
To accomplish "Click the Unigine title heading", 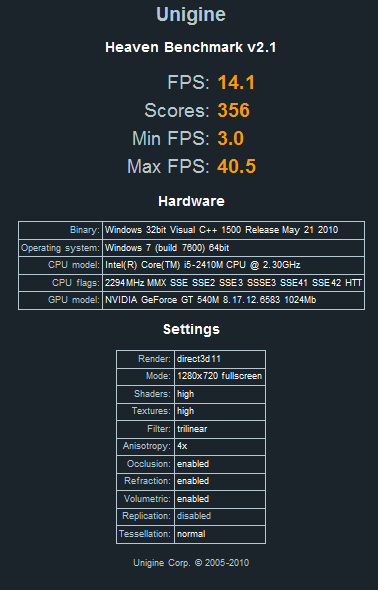I will (191, 15).
